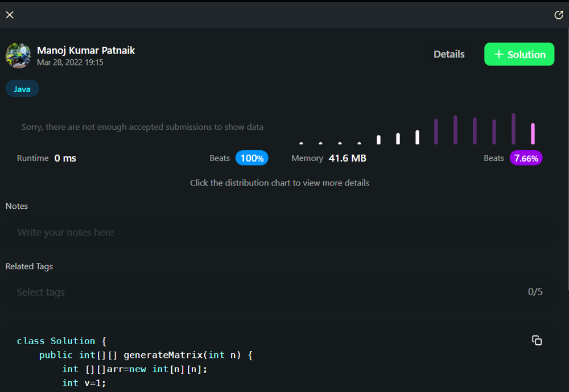Click the blue 100% runtime beats badge

coord(251,158)
